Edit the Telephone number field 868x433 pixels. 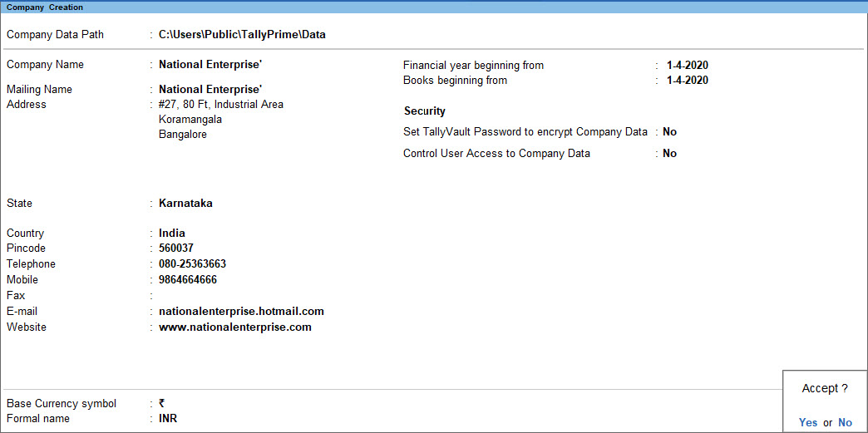(192, 263)
